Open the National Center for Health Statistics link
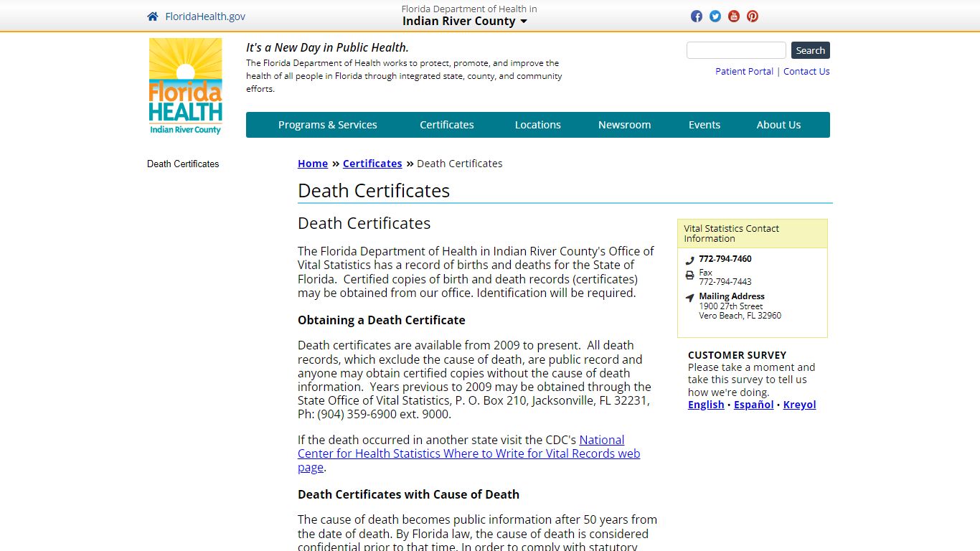Image resolution: width=980 pixels, height=551 pixels. point(468,453)
